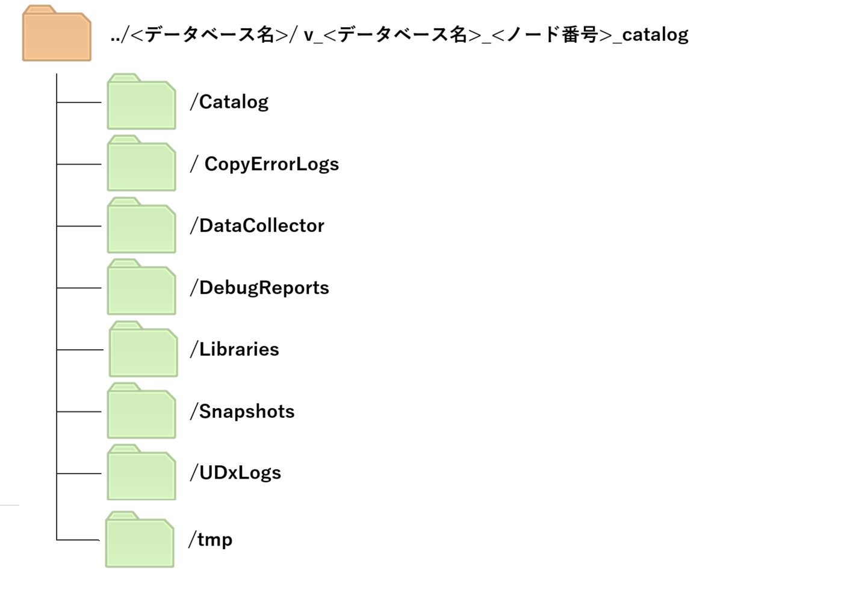This screenshot has height=590, width=868.
Task: Open the DebugReports folder icon
Action: click(141, 288)
